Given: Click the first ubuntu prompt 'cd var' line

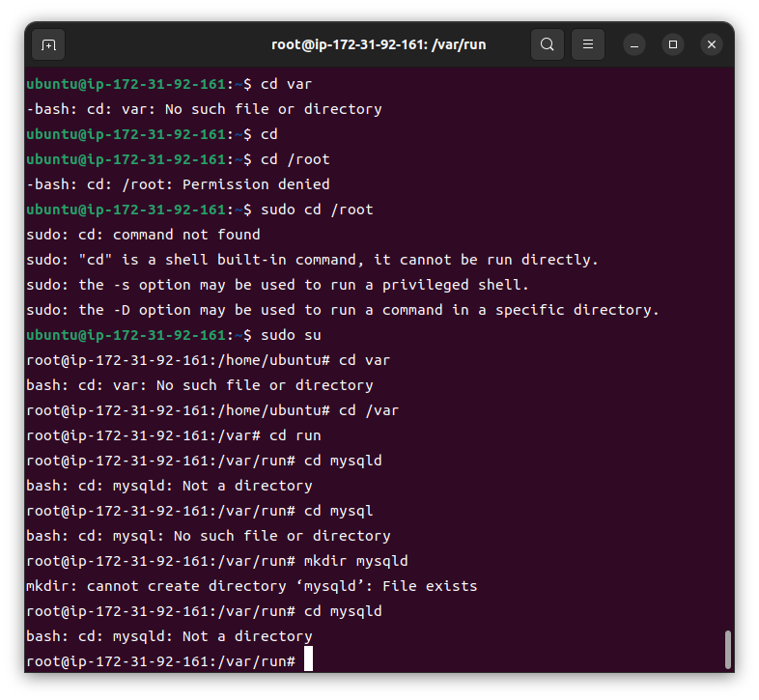Looking at the screenshot, I should [169, 84].
